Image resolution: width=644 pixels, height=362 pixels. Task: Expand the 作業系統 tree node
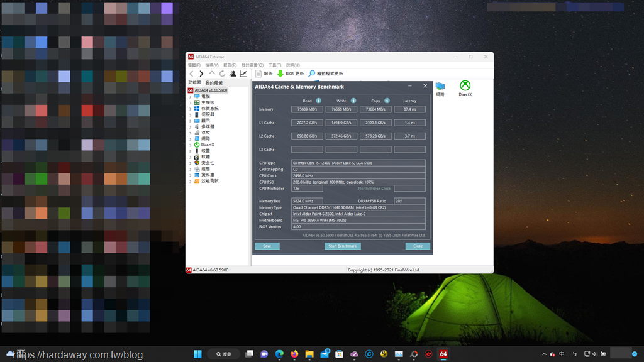coord(190,109)
